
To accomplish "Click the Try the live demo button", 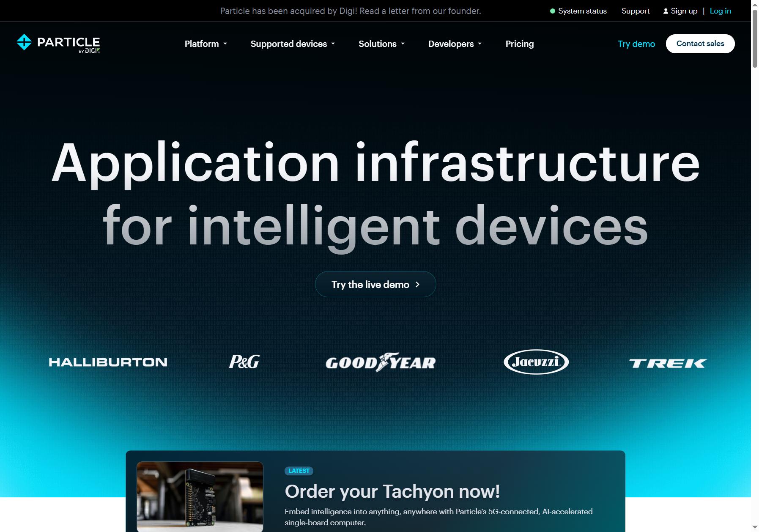I will coord(375,284).
